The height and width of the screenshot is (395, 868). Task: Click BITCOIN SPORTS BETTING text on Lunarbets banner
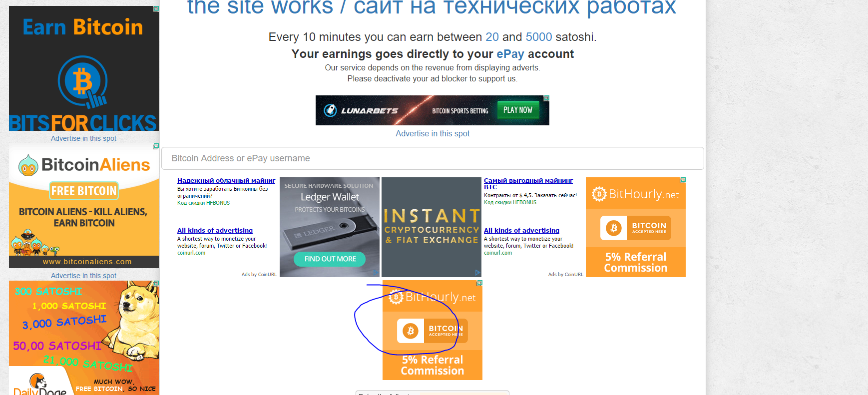tap(460, 111)
